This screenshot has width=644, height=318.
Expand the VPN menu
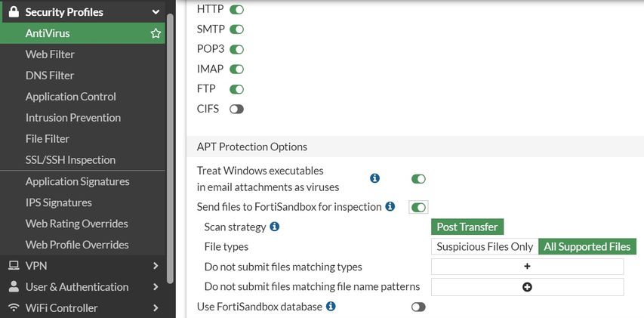[156, 266]
